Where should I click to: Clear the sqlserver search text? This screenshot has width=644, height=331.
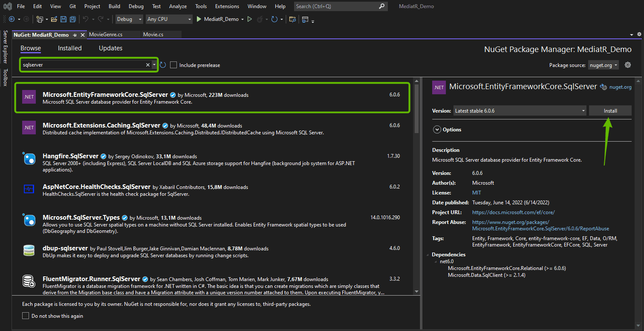(x=148, y=65)
